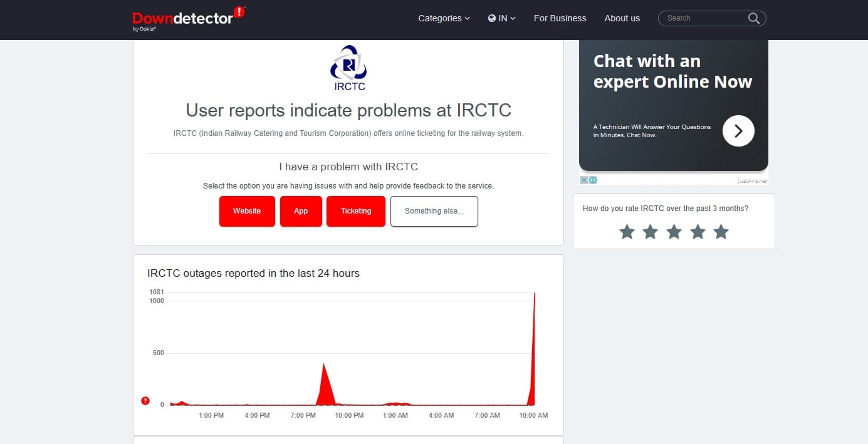Image resolution: width=868 pixels, height=444 pixels.
Task: Close the ad via X icon
Action: click(583, 180)
